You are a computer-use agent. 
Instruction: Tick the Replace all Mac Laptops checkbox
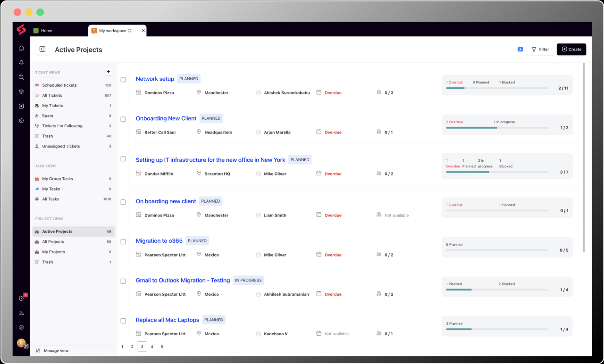123,321
